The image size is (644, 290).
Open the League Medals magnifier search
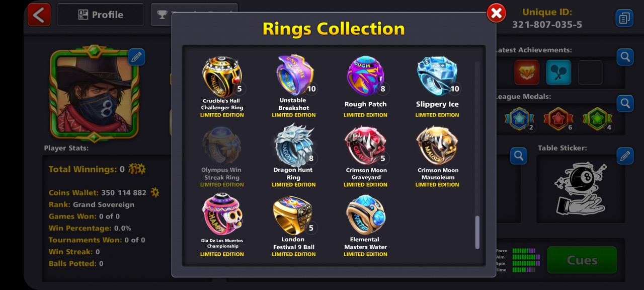pos(625,104)
